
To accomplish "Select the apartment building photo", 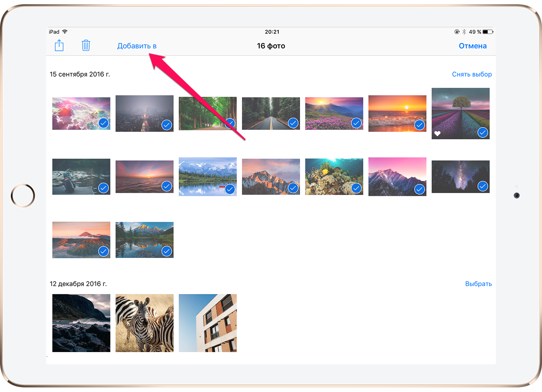I will pyautogui.click(x=208, y=323).
